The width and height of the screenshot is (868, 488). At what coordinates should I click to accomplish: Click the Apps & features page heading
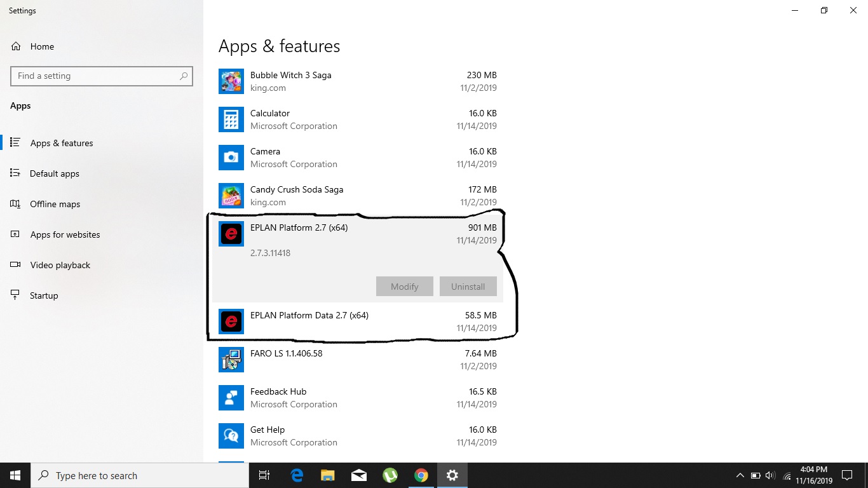(x=280, y=46)
